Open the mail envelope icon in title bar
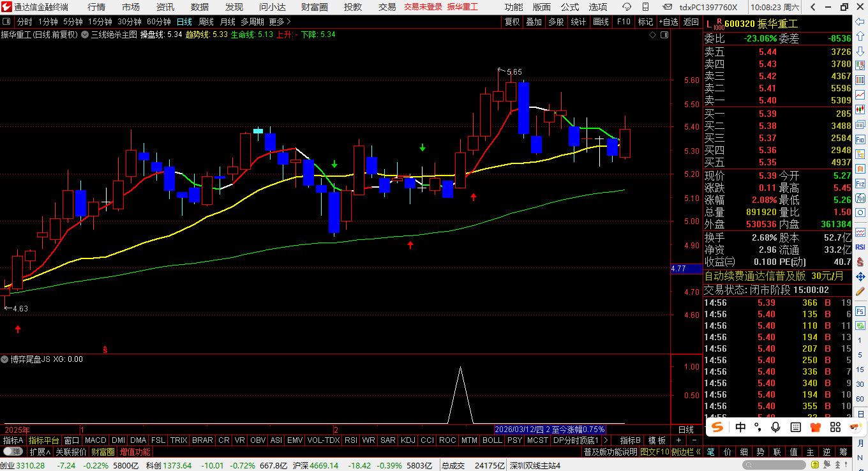868x471 pixels. [x=668, y=7]
